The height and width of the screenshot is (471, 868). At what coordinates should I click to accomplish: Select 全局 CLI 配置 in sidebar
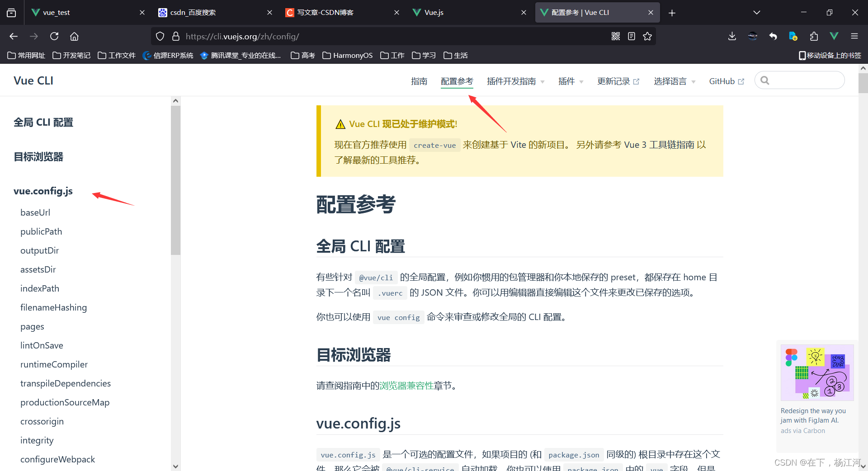43,122
